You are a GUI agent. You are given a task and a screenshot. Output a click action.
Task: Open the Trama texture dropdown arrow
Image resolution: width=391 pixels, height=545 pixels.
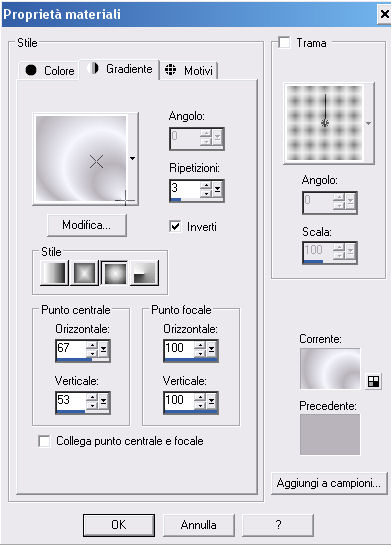(368, 123)
